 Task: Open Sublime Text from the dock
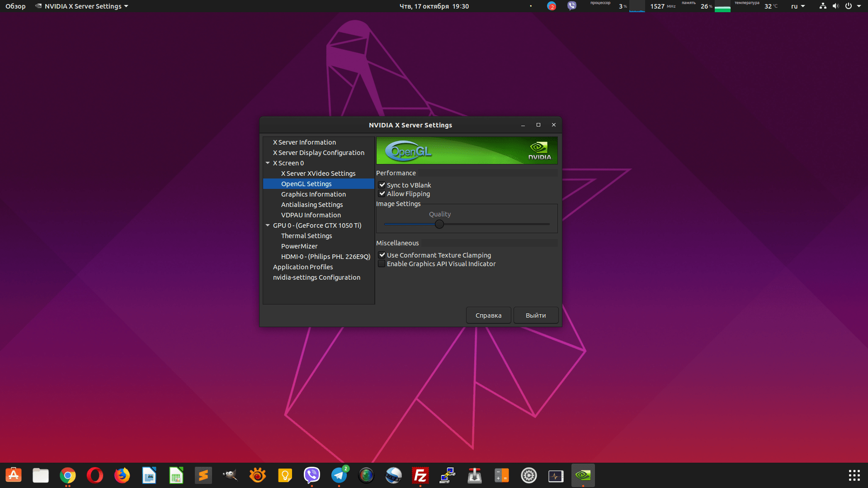tap(203, 475)
